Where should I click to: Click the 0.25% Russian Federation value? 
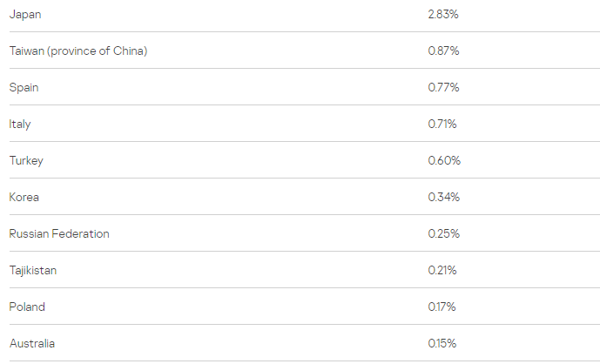(x=444, y=233)
